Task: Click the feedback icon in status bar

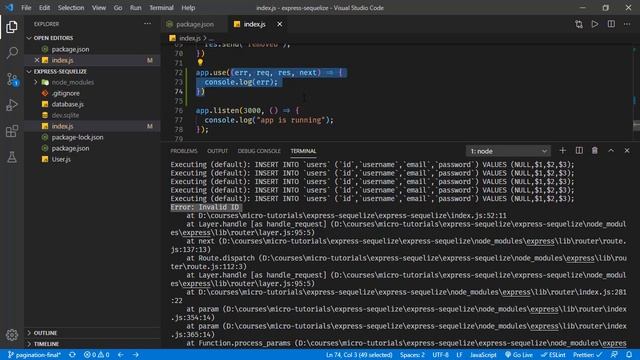Action: click(x=614, y=355)
